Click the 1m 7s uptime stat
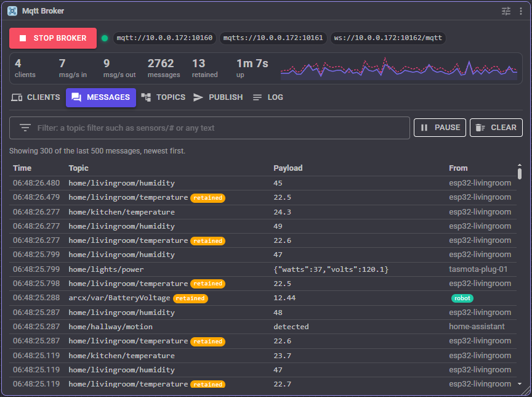 [252, 68]
